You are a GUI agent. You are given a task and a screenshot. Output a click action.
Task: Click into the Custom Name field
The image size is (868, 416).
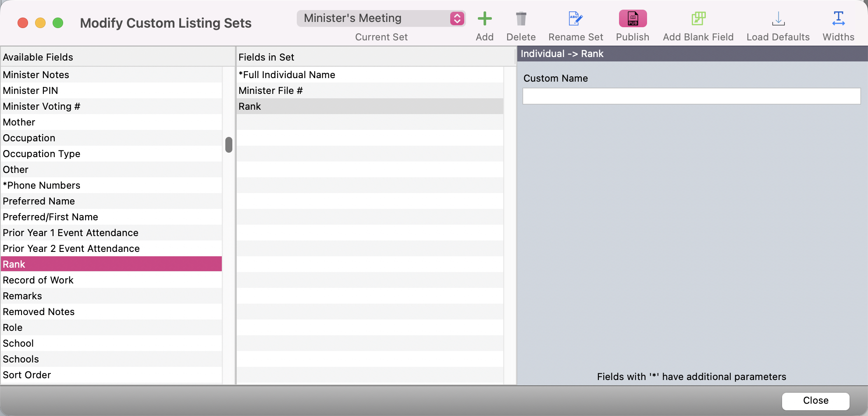click(x=691, y=96)
